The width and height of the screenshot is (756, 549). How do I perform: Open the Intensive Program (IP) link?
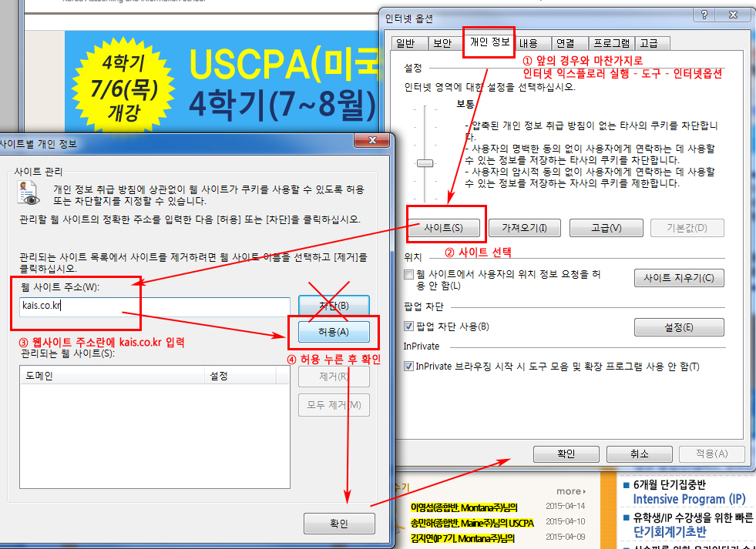click(x=689, y=499)
